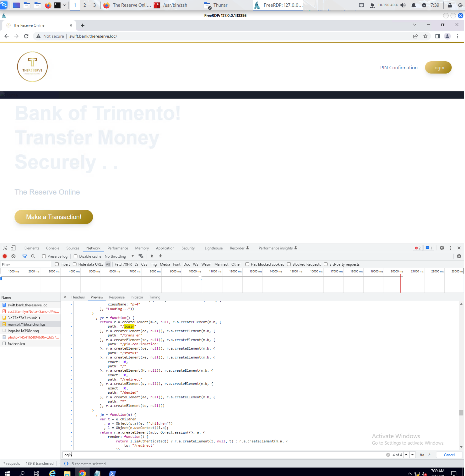465x476 pixels.
Task: Select main.bf71b6ca.chunk.js request
Action: pos(26,324)
